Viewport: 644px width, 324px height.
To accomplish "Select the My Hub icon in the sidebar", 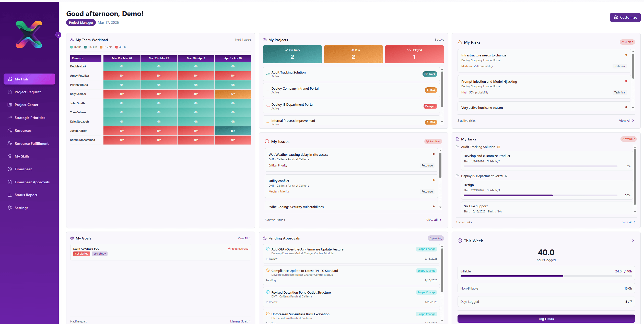I will click(9, 79).
